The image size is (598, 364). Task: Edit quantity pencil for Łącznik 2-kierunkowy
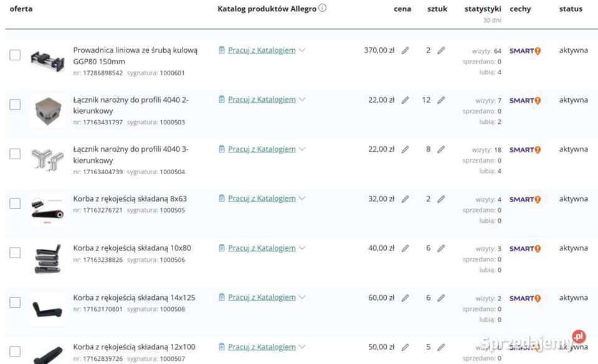coord(441,100)
